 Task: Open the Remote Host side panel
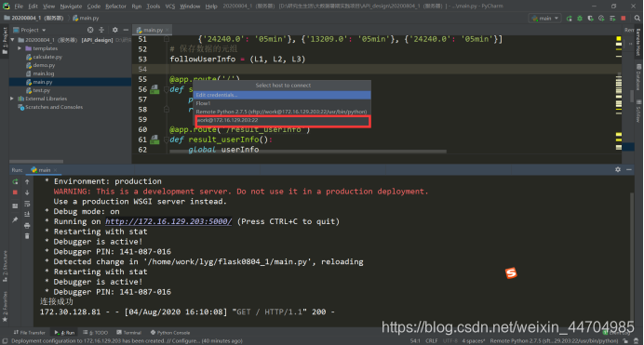tap(638, 42)
